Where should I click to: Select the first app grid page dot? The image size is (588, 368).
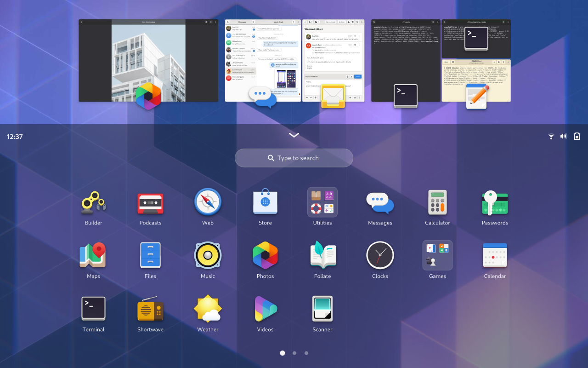click(x=283, y=353)
